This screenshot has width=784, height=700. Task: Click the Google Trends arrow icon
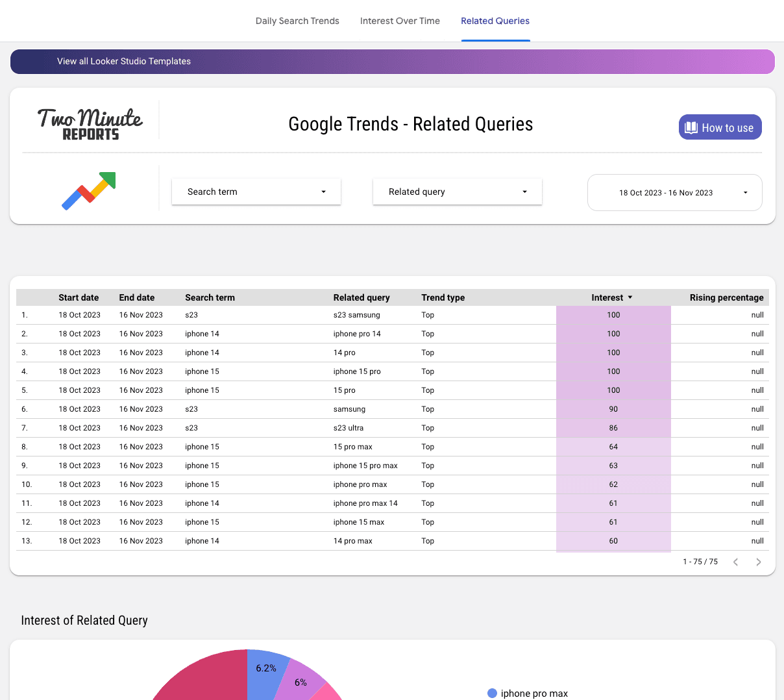pos(88,192)
